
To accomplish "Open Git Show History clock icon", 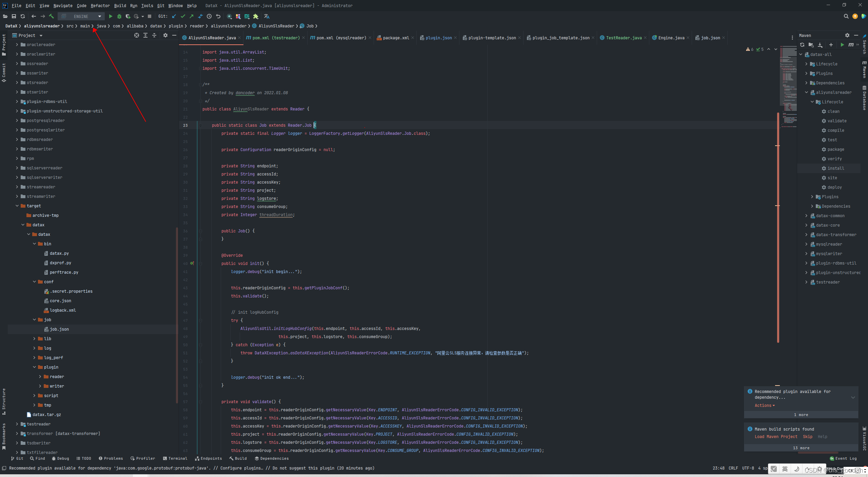I will (209, 16).
